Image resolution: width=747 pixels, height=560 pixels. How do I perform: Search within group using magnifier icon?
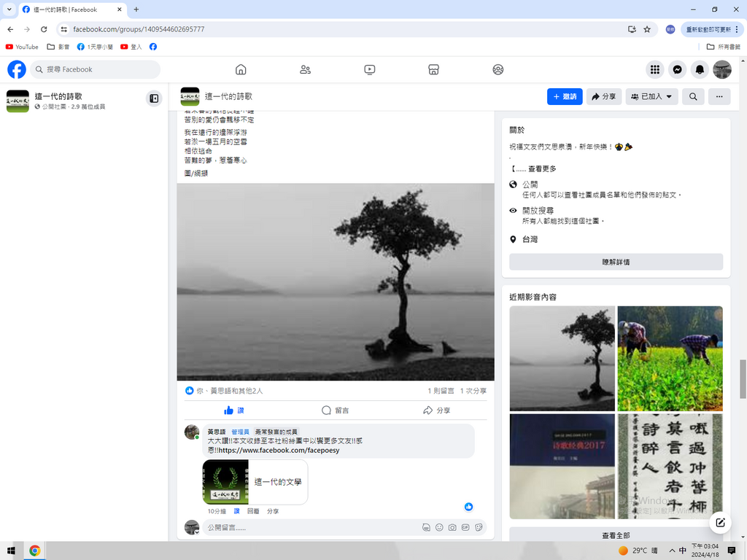[x=693, y=96]
